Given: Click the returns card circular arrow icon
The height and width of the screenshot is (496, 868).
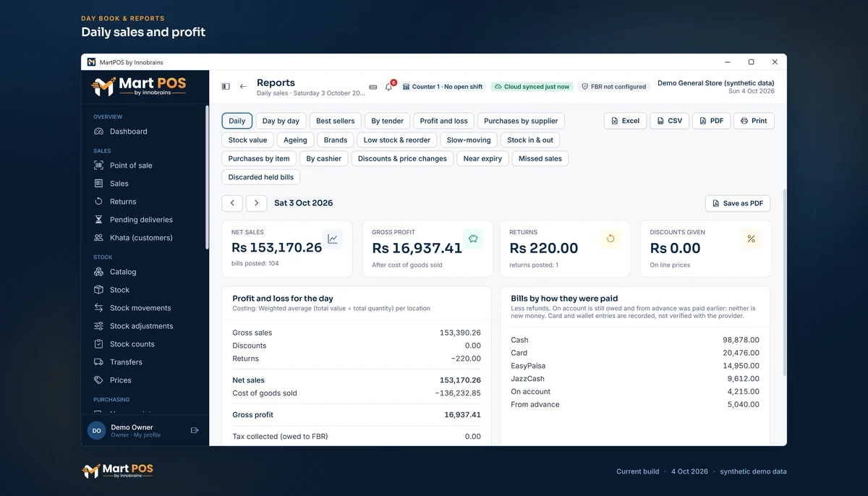Looking at the screenshot, I should click(610, 239).
